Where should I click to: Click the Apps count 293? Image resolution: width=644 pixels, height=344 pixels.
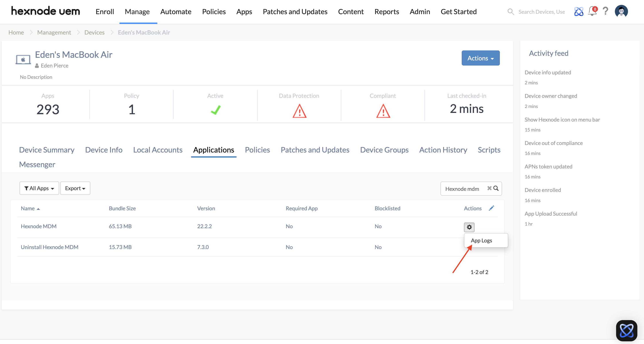click(48, 109)
